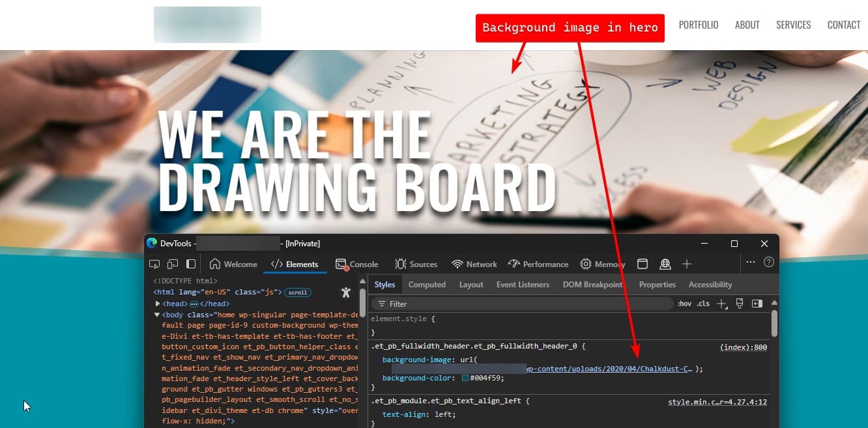The width and height of the screenshot is (868, 428).
Task: Activate the inspect element picker in DevTools
Action: coord(154,264)
